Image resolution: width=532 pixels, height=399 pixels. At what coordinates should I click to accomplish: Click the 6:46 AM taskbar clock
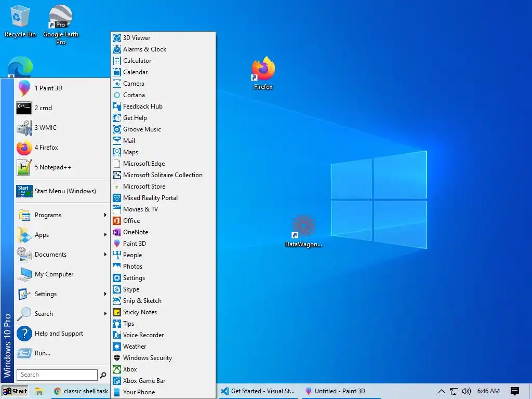tap(488, 391)
